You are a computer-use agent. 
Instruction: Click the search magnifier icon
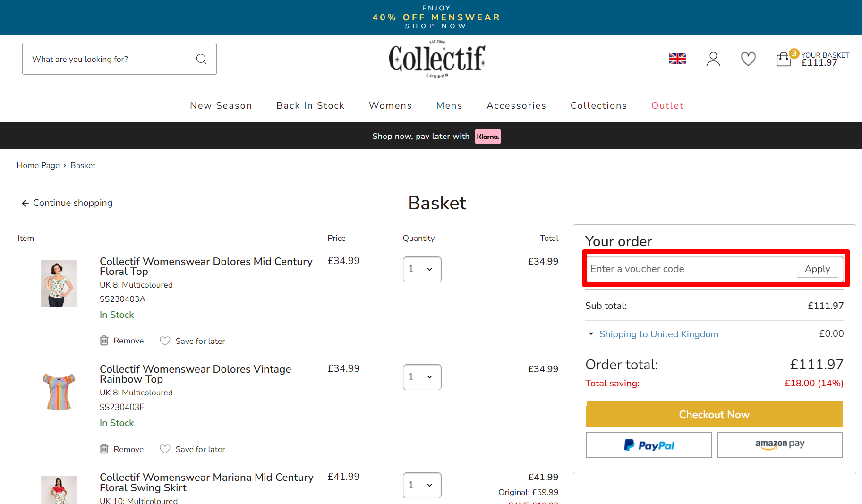[x=201, y=59]
